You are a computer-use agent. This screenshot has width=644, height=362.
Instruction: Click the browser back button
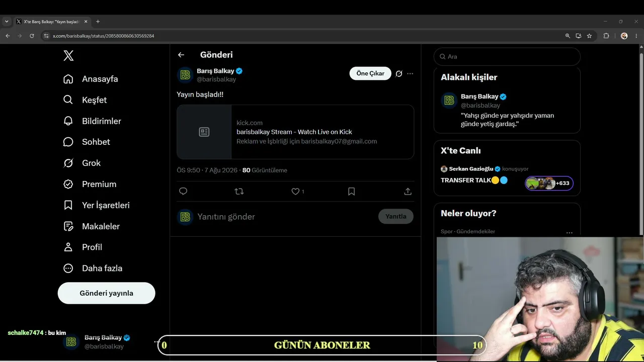(8, 36)
